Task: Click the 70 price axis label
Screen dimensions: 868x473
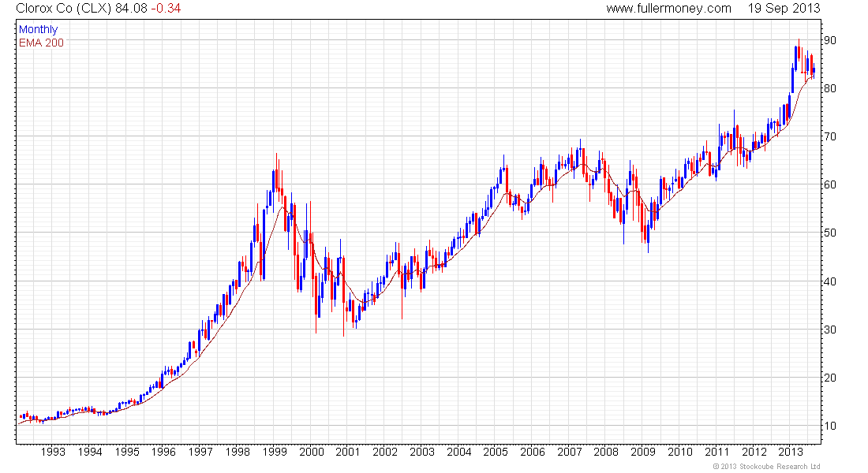Action: click(x=830, y=136)
